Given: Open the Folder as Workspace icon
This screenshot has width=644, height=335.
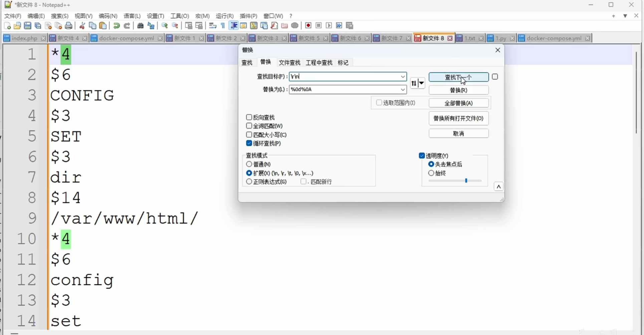Looking at the screenshot, I should point(284,26).
